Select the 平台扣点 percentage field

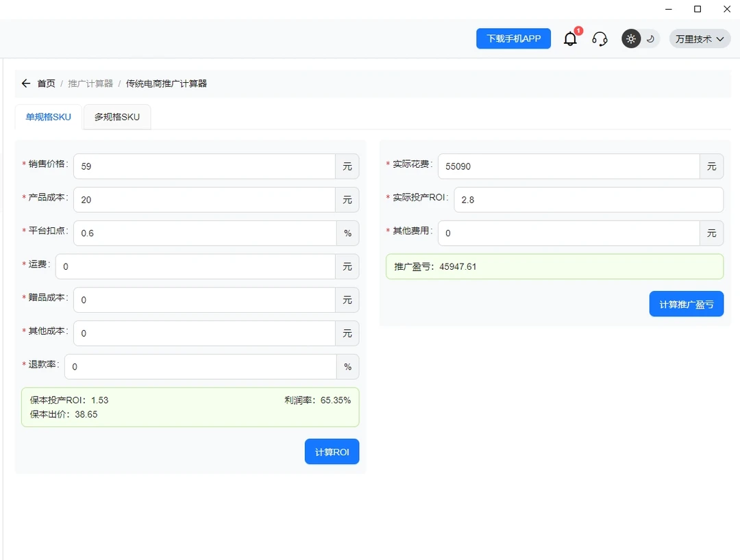coord(204,233)
